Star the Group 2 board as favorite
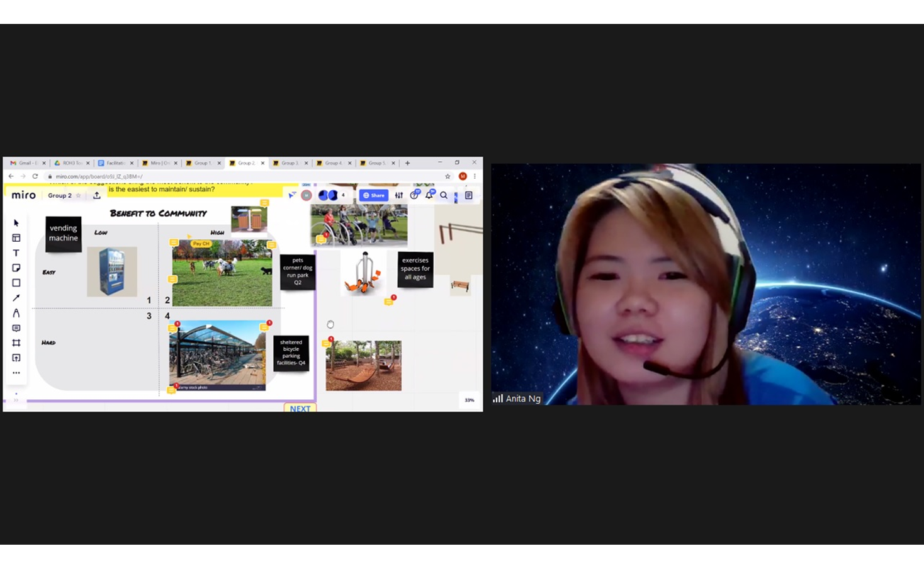Image resolution: width=924 pixels, height=568 pixels. coord(79,196)
